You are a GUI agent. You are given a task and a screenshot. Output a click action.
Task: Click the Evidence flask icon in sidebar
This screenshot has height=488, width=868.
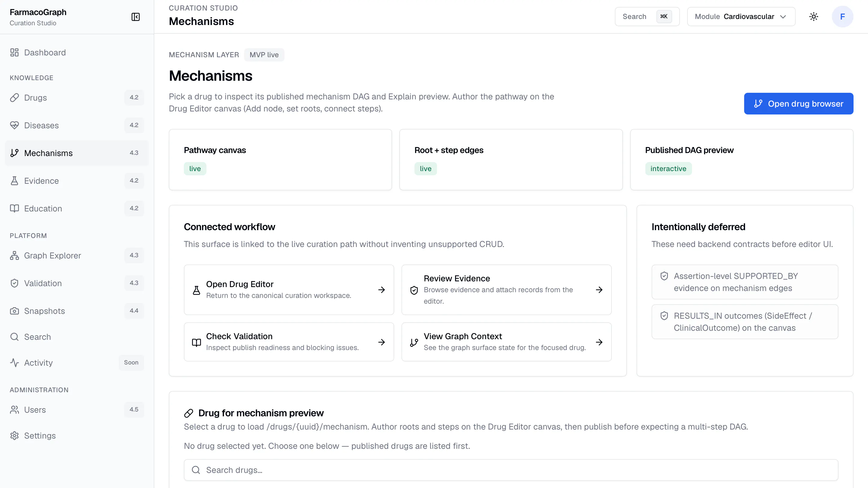(x=14, y=181)
